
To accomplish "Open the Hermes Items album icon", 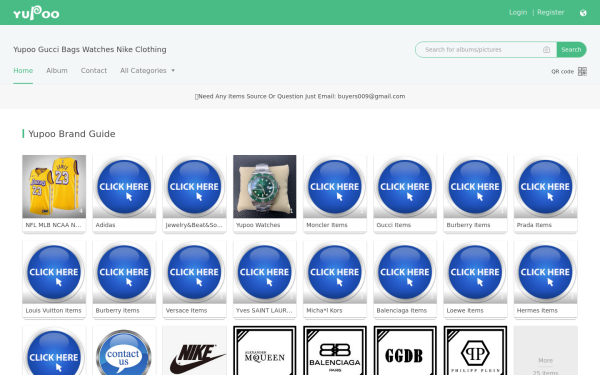I will [x=545, y=272].
